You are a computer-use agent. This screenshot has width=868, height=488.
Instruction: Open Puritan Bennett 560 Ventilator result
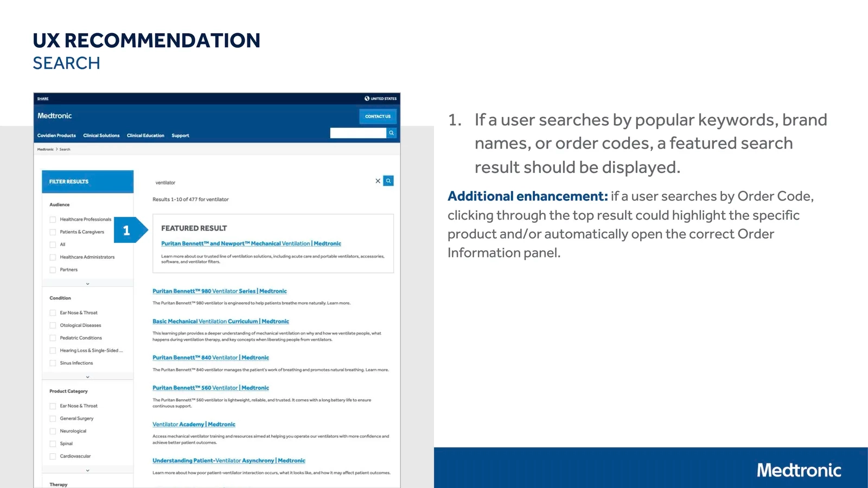point(210,388)
